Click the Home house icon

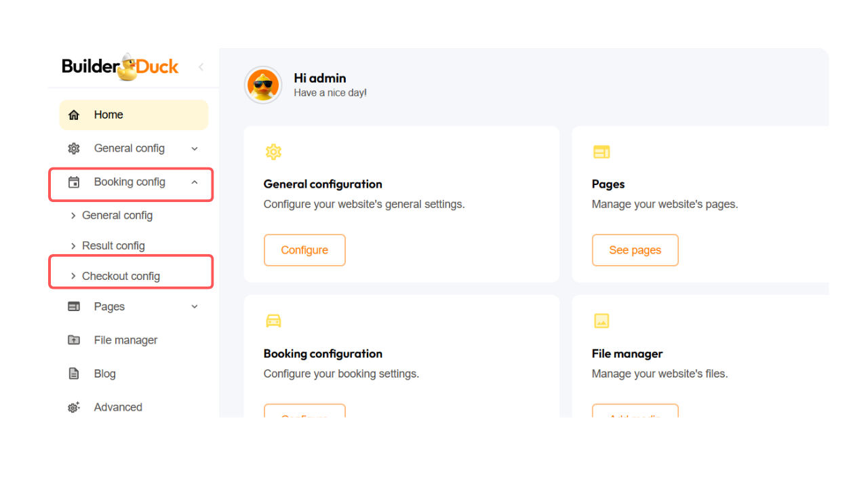point(74,115)
